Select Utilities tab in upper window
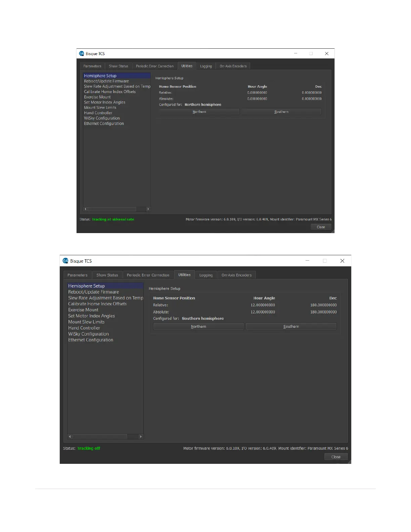Screen dimensions: 411x532 point(187,66)
